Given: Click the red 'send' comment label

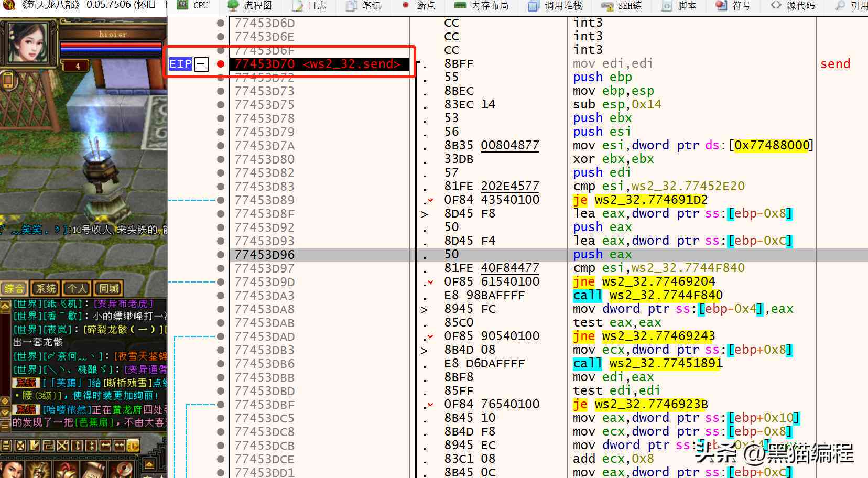Looking at the screenshot, I should point(835,64).
